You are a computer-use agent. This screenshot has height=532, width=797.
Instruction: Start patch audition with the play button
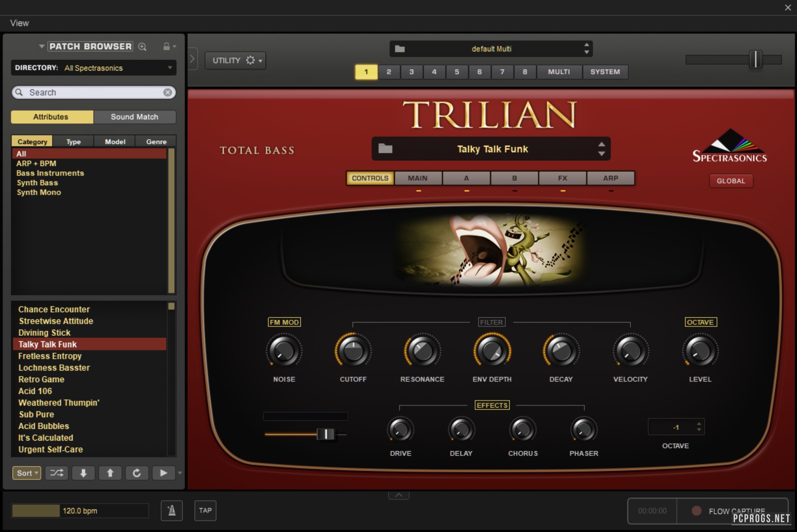[x=163, y=473]
